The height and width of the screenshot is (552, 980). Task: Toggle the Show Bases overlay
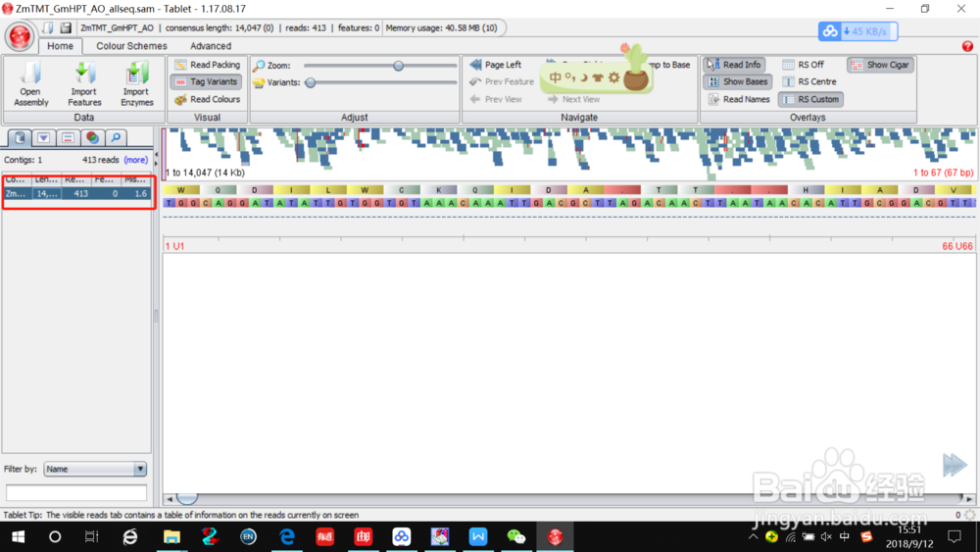coord(738,82)
